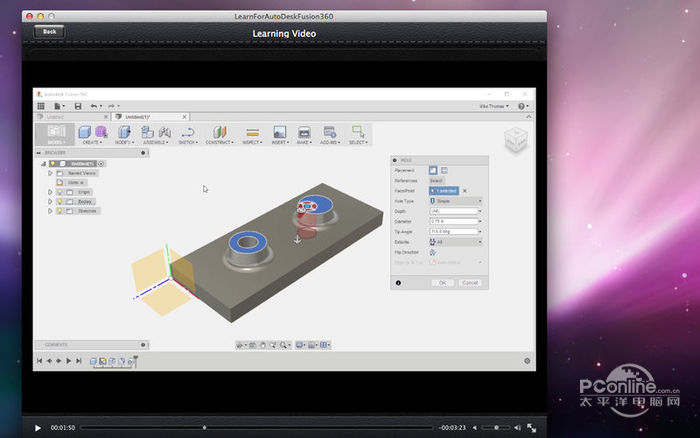
Task: Click the Inspect measure icon
Action: click(252, 132)
